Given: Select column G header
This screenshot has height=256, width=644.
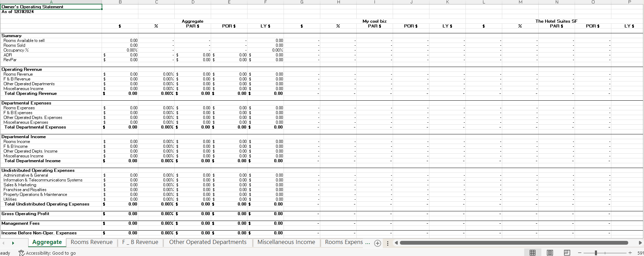Looking at the screenshot, I should pyautogui.click(x=302, y=2).
